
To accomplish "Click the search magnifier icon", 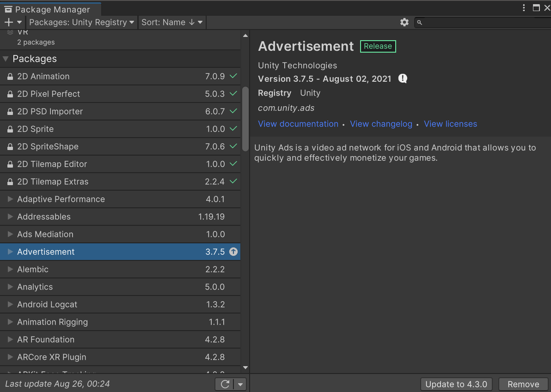I will pos(419,23).
